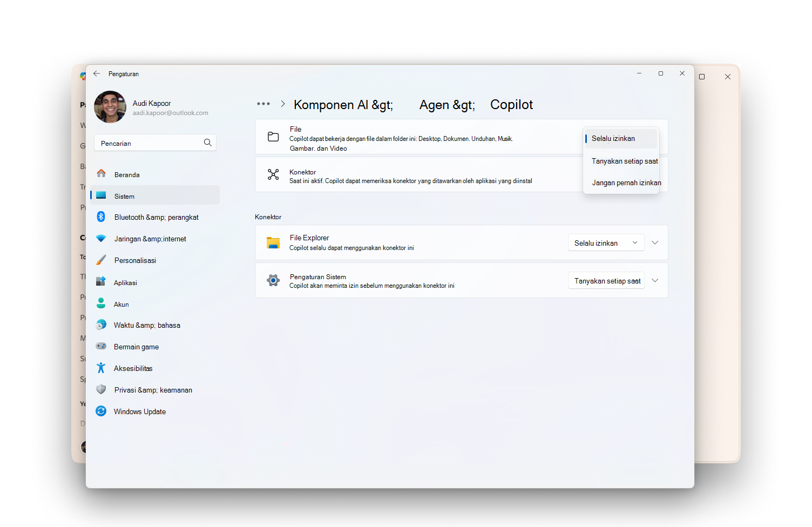This screenshot has height=527, width=812.
Task: Click the Bermain game controller icon
Action: click(x=101, y=346)
